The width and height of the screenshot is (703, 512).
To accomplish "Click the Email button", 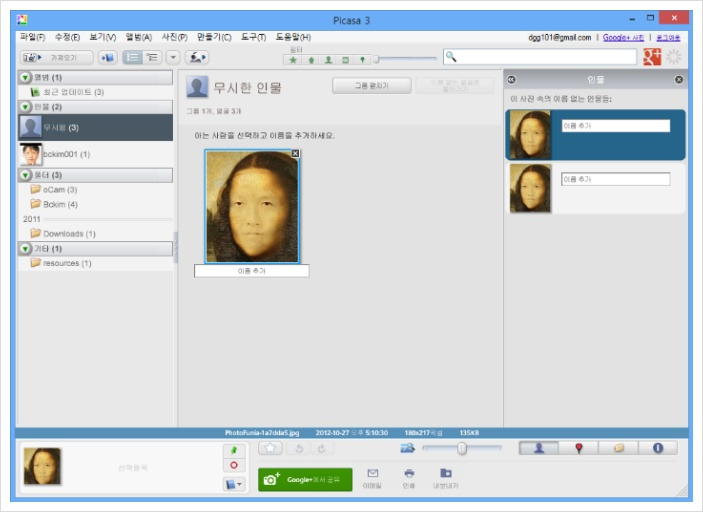I will pos(372,479).
